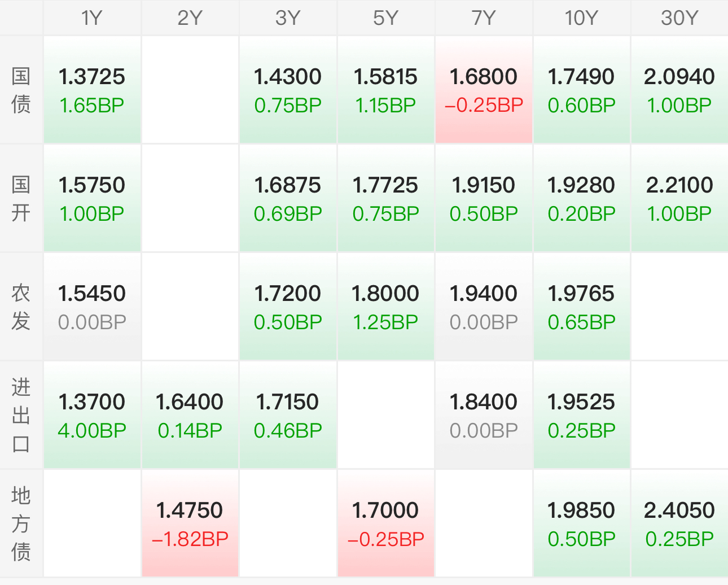
Task: Select the 30Y column header
Action: coord(679,18)
